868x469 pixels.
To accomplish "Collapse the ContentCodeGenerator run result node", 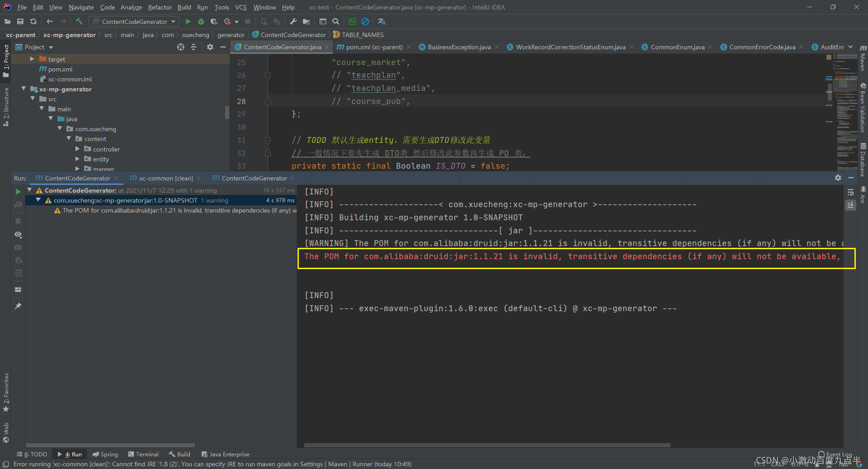I will coord(29,190).
